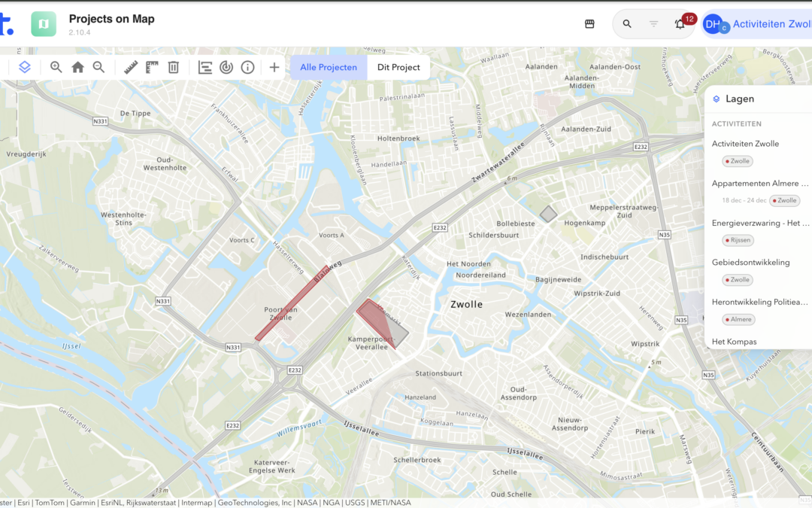The width and height of the screenshot is (812, 508).
Task: Select the Activiteiten Zwolle layer
Action: [745, 144]
